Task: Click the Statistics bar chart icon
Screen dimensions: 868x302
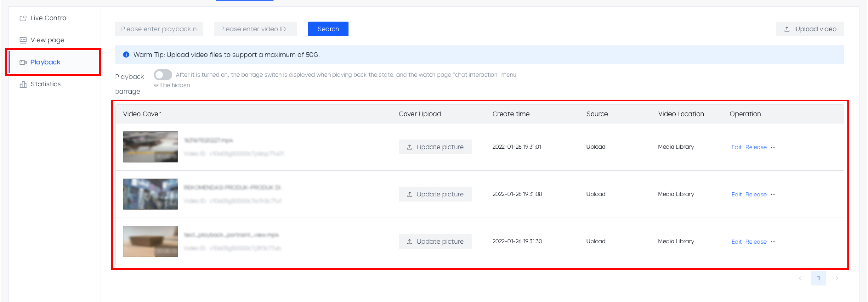Action: pos(23,84)
